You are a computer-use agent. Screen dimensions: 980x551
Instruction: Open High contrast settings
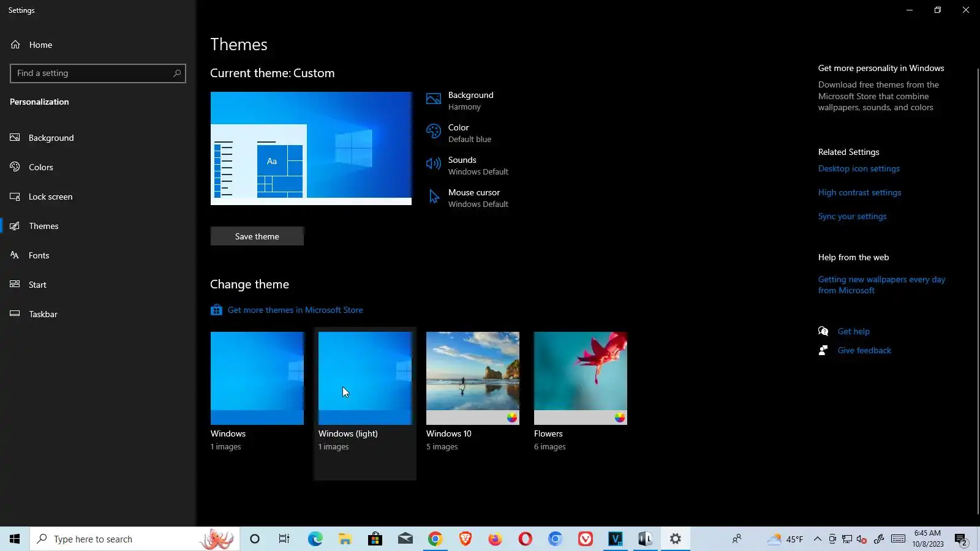[x=859, y=192]
